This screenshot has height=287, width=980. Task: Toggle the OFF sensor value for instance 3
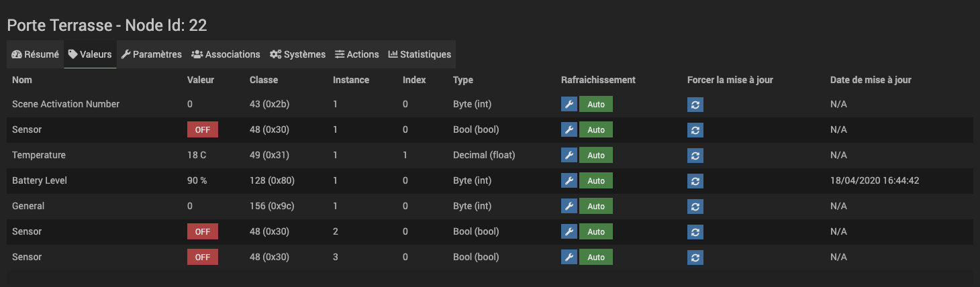coord(203,257)
